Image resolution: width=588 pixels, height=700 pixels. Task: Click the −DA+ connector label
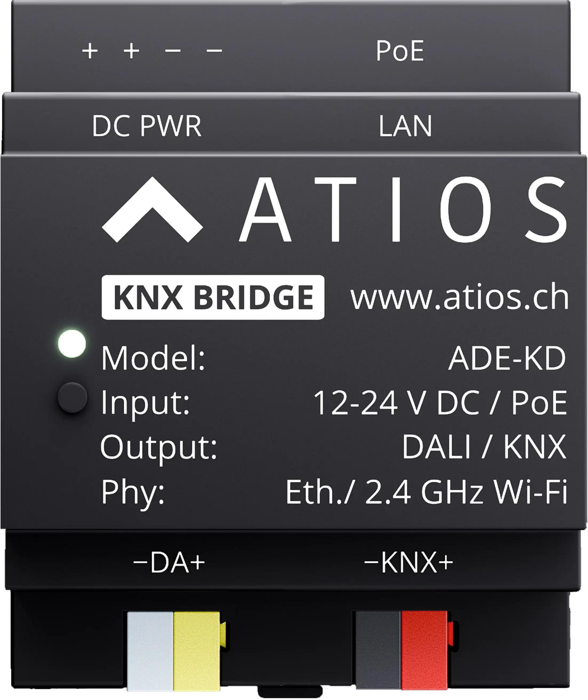click(x=169, y=563)
